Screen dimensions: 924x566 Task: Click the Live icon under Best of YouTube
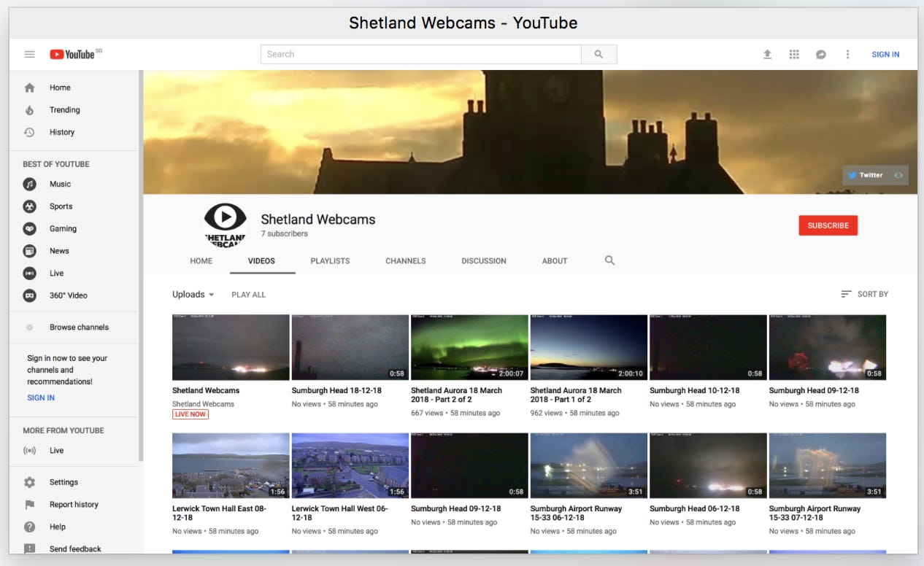click(x=30, y=273)
